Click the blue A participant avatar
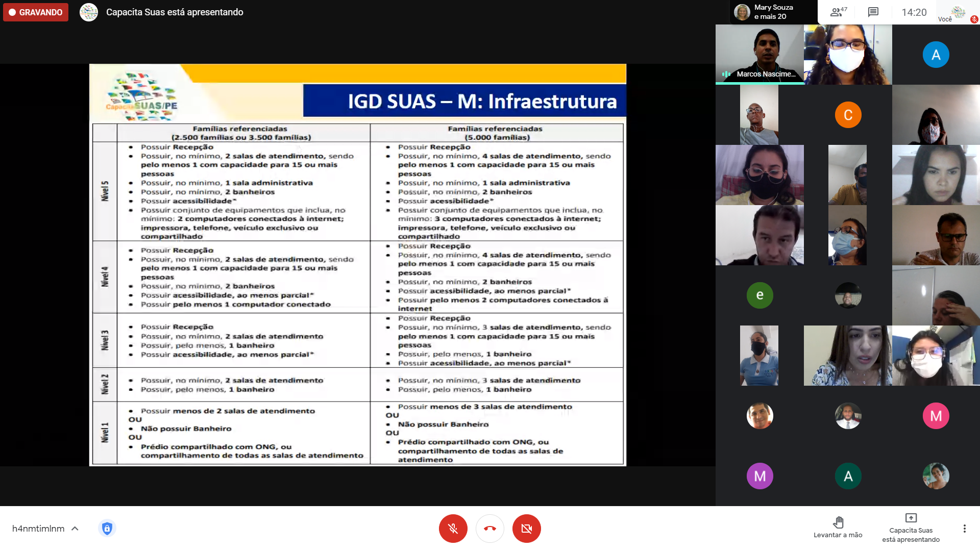The height and width of the screenshot is (551, 980). (x=936, y=55)
